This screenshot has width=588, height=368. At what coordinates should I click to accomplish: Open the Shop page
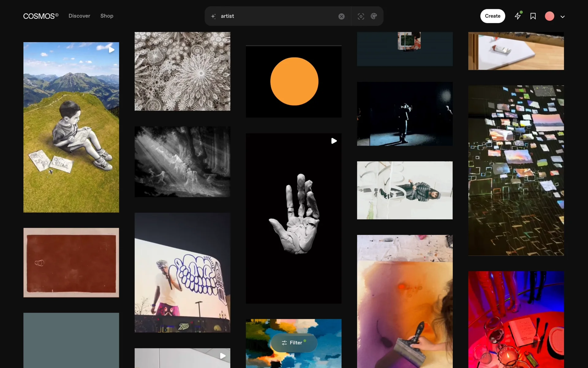click(107, 16)
